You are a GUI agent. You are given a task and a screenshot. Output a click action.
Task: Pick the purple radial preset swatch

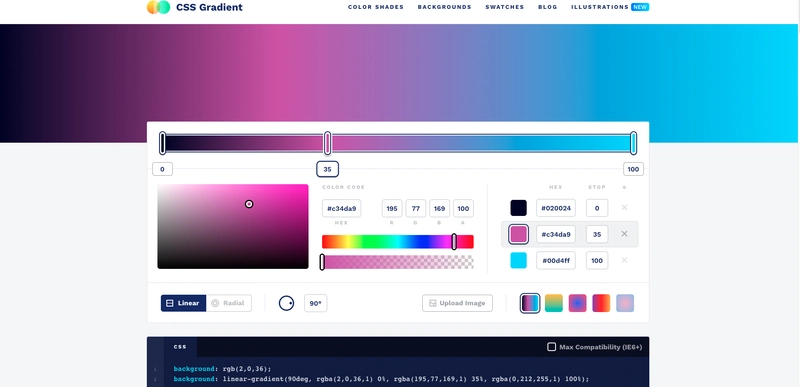(578, 303)
